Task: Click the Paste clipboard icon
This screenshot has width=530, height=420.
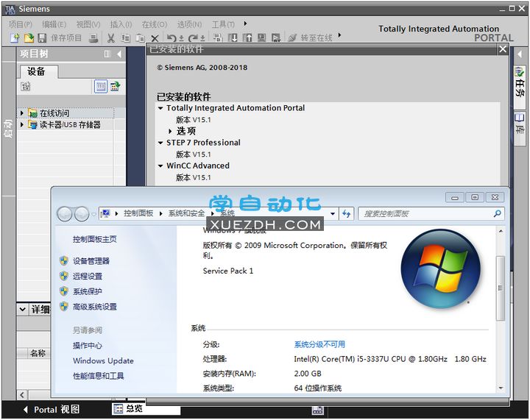Action: pos(141,38)
